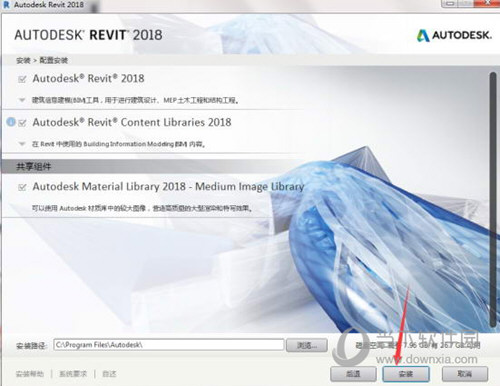Screen dimensions: 500x386
Task: Click the 浏览 browse button
Action: coord(307,345)
